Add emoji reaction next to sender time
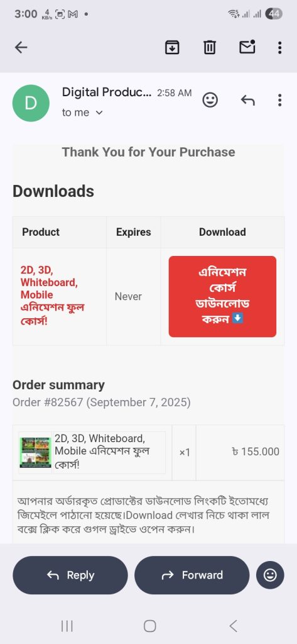 click(x=210, y=100)
